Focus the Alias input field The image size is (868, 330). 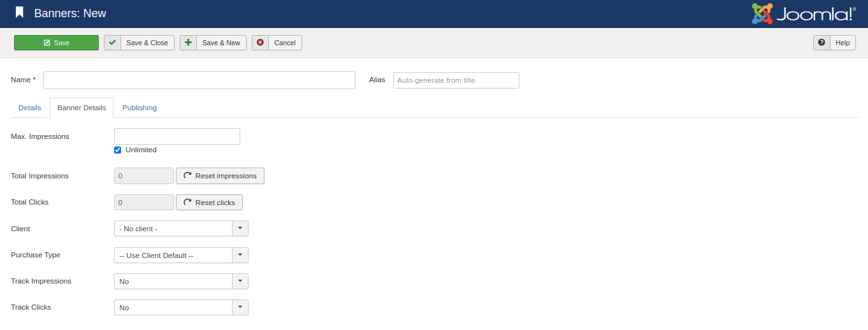click(456, 80)
